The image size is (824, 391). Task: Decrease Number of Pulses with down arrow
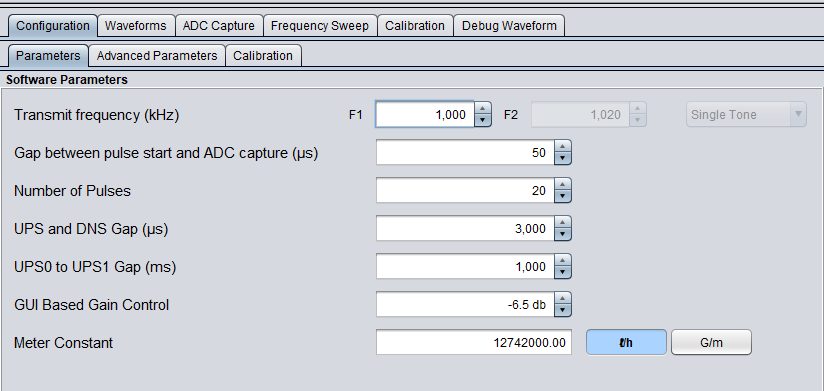click(x=563, y=197)
